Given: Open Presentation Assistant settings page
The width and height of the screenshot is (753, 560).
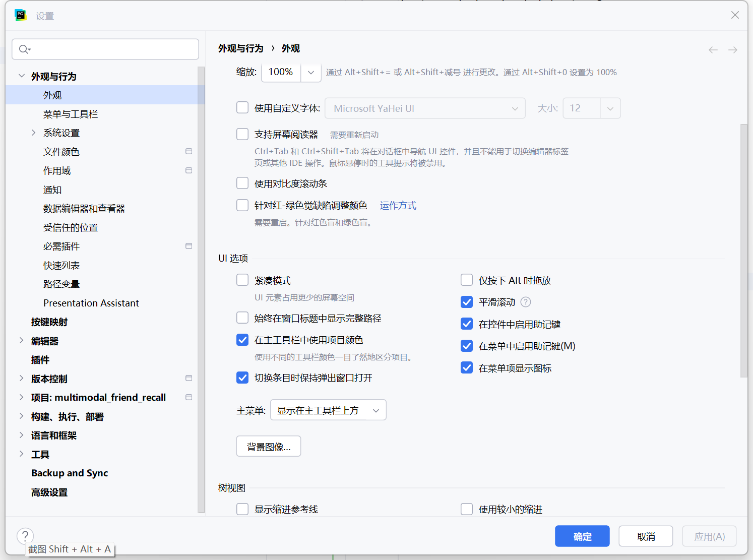Looking at the screenshot, I should (91, 303).
